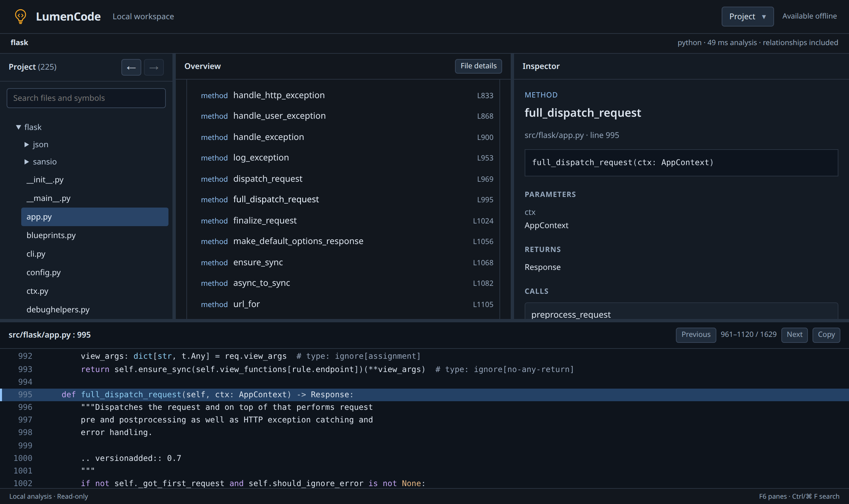Select method log_exception
849x504 pixels.
pos(347,157)
